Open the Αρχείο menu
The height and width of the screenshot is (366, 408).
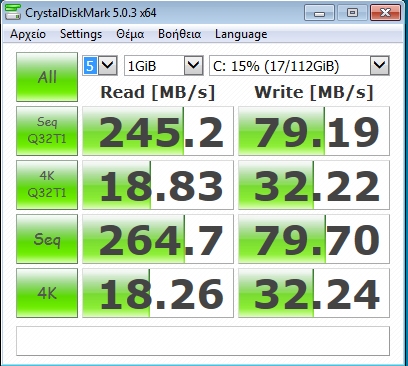(28, 34)
